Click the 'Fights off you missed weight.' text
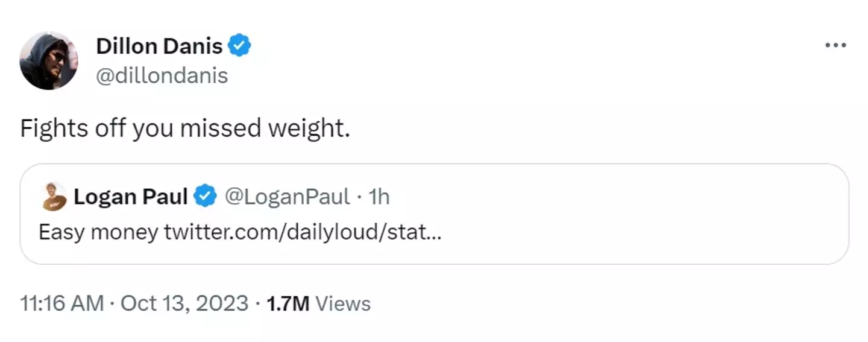Screen dimensions: 868x342 (x=184, y=128)
